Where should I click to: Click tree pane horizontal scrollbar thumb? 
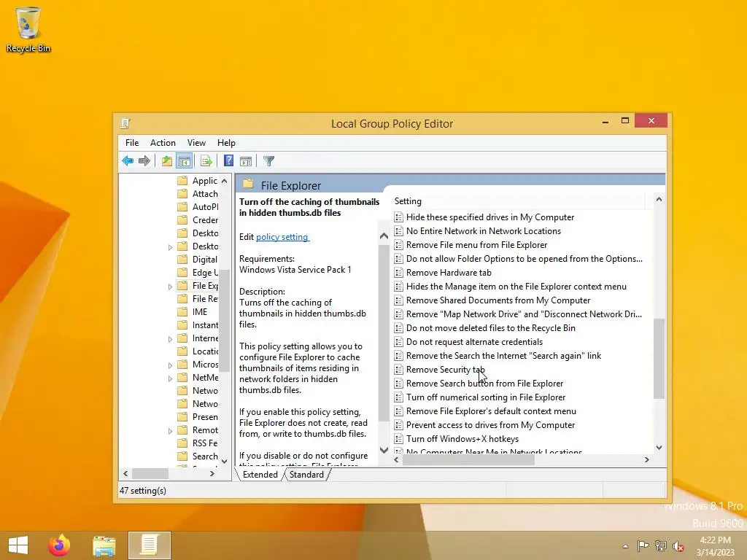tap(150, 474)
